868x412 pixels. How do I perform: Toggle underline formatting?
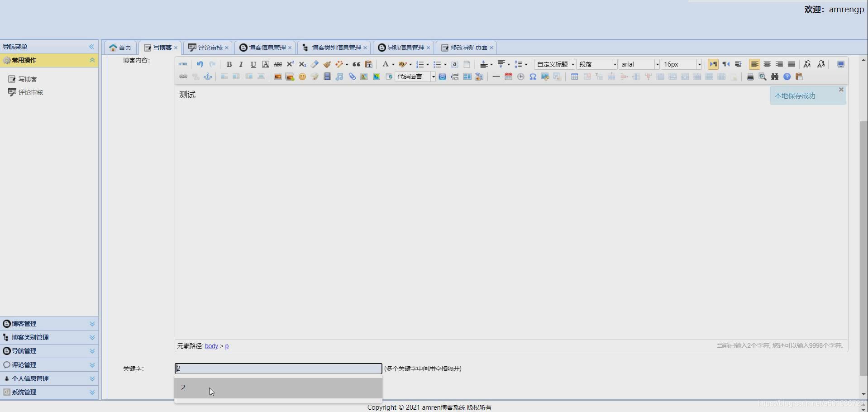[x=253, y=64]
